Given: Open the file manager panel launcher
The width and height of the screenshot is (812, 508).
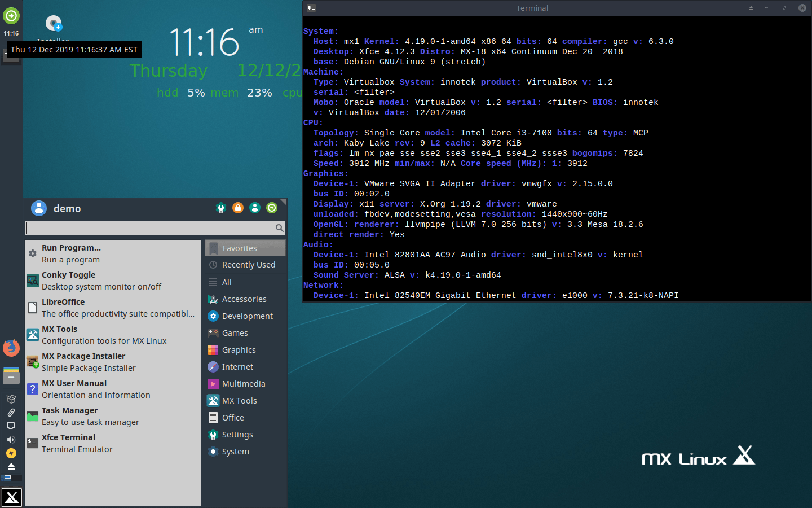Looking at the screenshot, I should coord(11,375).
